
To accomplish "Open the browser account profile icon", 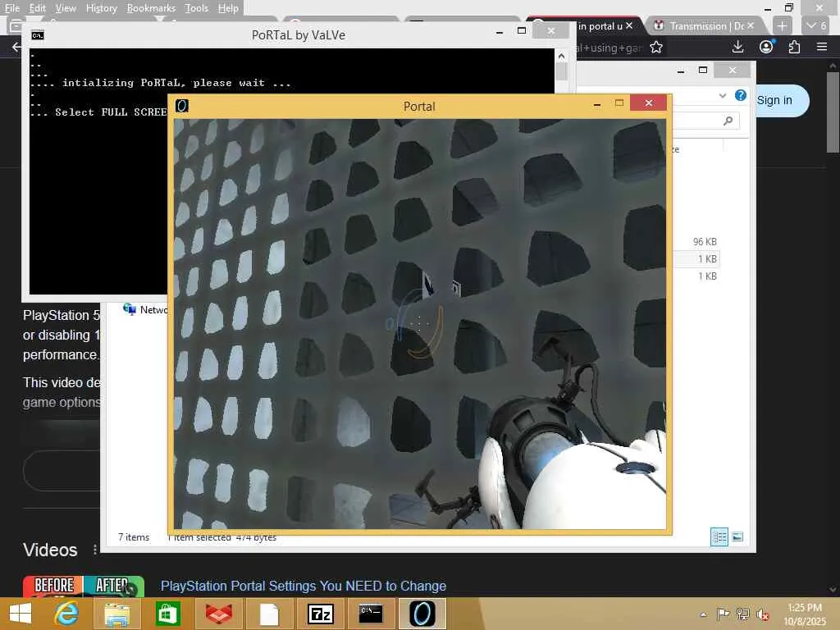I will pyautogui.click(x=767, y=47).
